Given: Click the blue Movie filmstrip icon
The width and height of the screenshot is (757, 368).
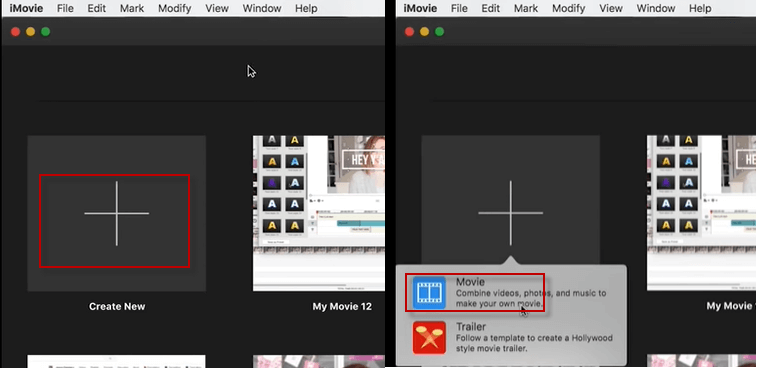Looking at the screenshot, I should click(x=429, y=293).
